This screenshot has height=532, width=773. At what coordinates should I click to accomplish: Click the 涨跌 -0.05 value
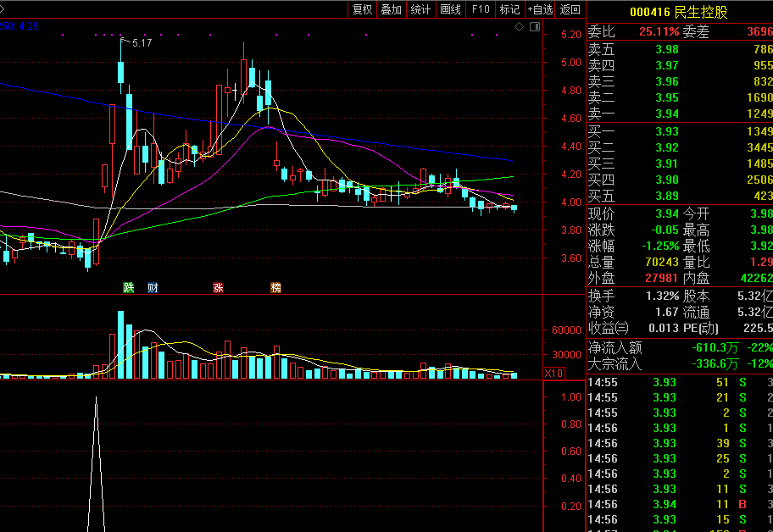coord(665,230)
